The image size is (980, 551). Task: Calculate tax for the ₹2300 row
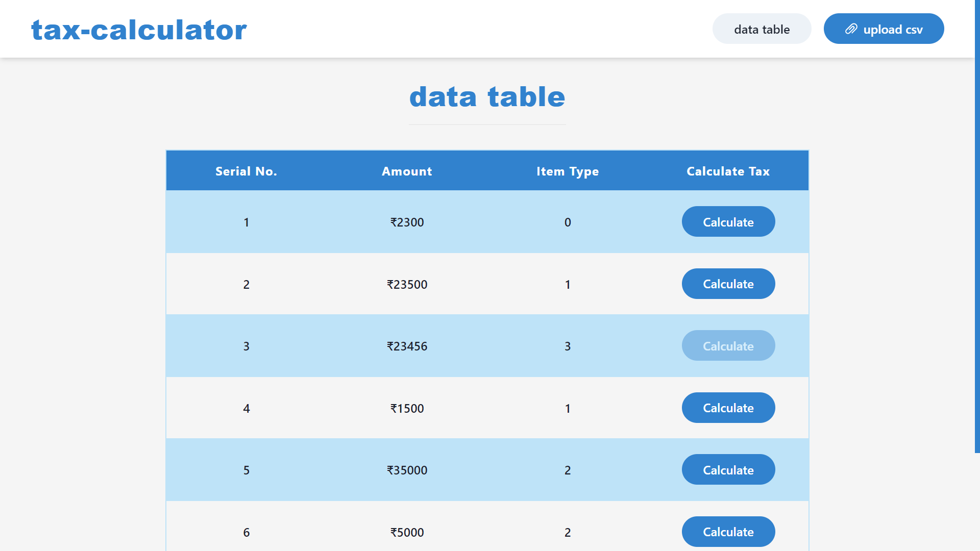click(728, 222)
